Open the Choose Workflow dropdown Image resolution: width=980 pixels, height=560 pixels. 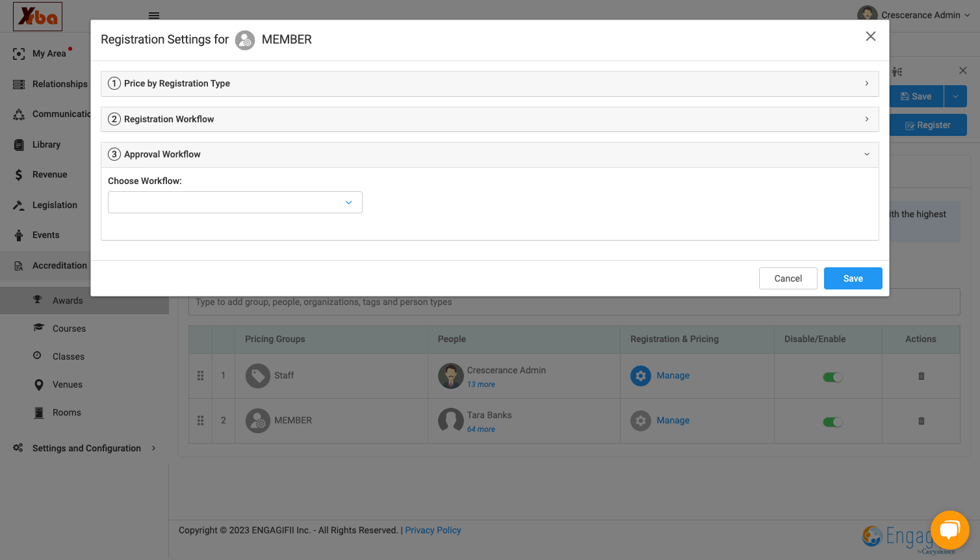tap(235, 202)
